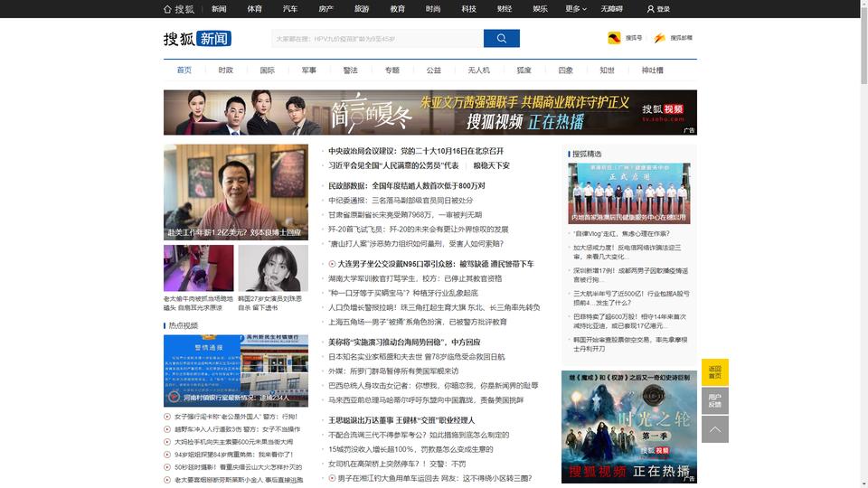The width and height of the screenshot is (868, 488).
Task: Open headline 王思聪退出万达董事
Action: (401, 420)
